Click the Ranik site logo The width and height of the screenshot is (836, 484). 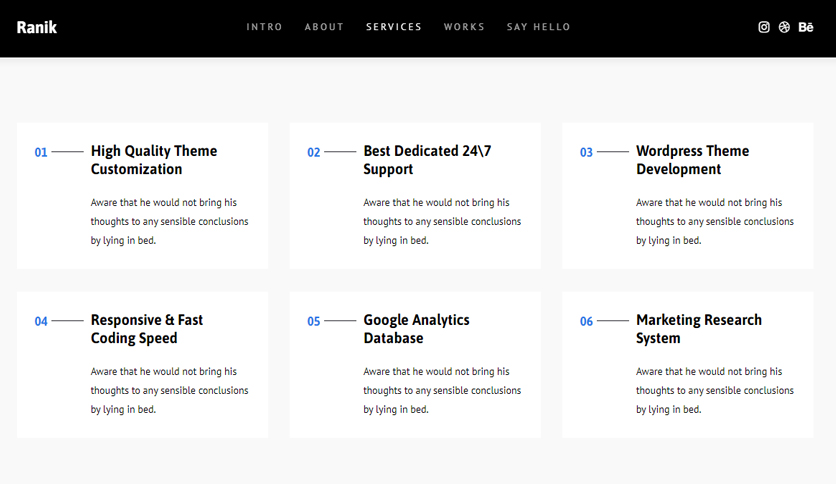(x=36, y=27)
